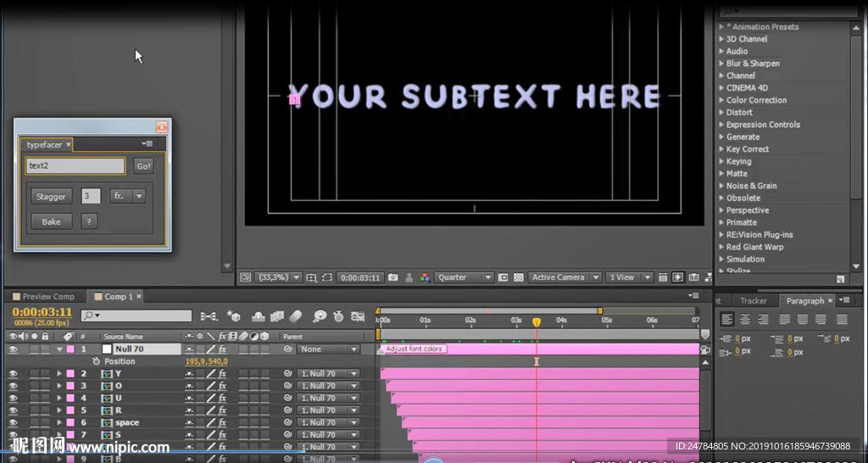Hide layer Y with its eye icon

pyautogui.click(x=13, y=374)
